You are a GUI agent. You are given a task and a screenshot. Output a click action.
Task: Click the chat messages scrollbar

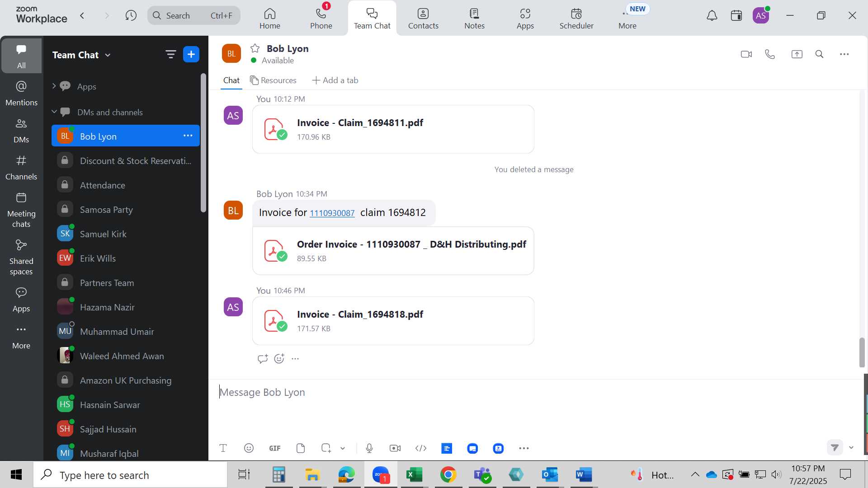[862, 352]
